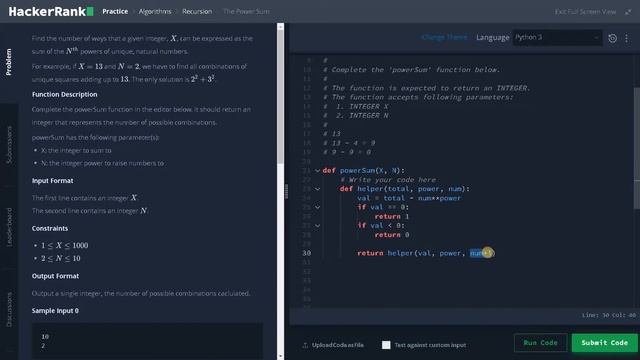The height and width of the screenshot is (360, 640).
Task: Click the 'return 0' statement
Action: coord(392,235)
